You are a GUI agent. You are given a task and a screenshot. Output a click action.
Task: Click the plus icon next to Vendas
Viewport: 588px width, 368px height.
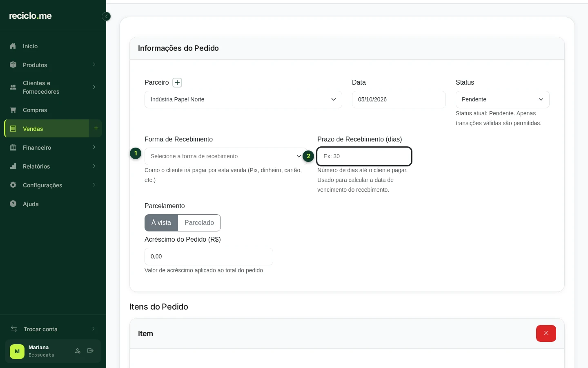pyautogui.click(x=96, y=128)
